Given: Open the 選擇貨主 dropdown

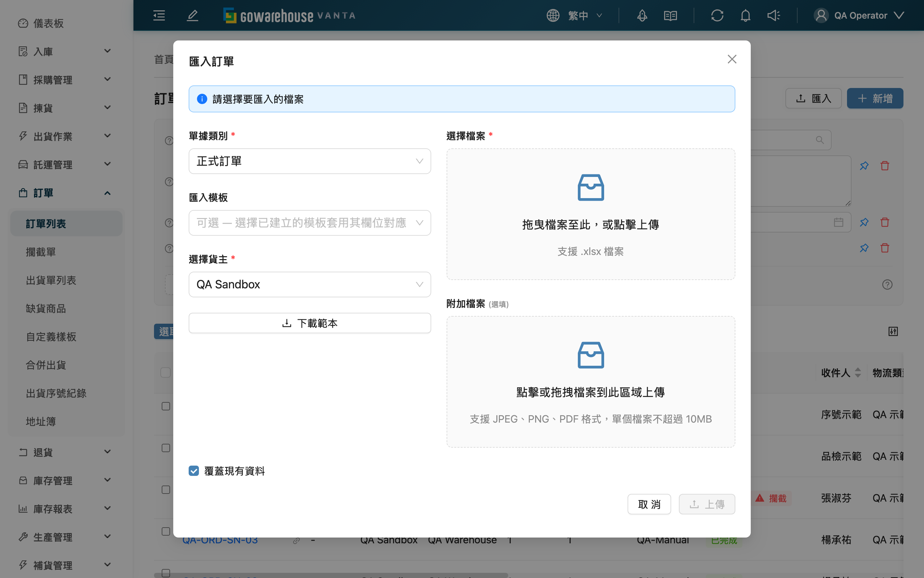Looking at the screenshot, I should 310,285.
